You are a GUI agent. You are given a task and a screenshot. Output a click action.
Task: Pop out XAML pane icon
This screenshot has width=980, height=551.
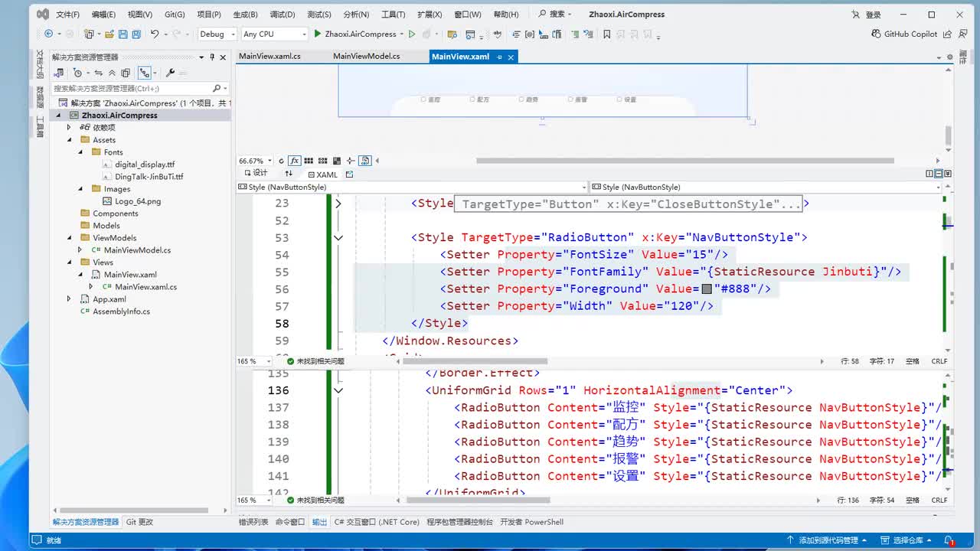349,174
